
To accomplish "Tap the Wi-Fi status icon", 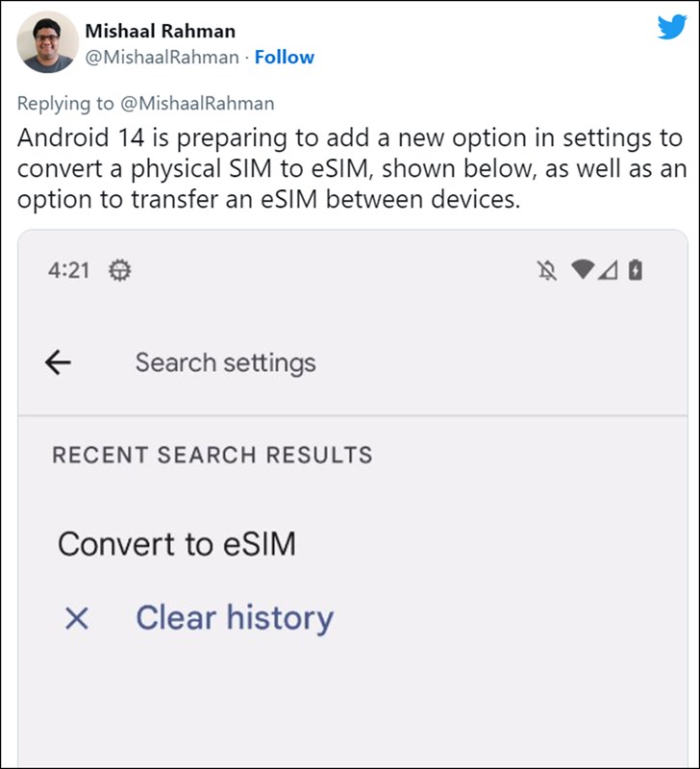I will 582,271.
